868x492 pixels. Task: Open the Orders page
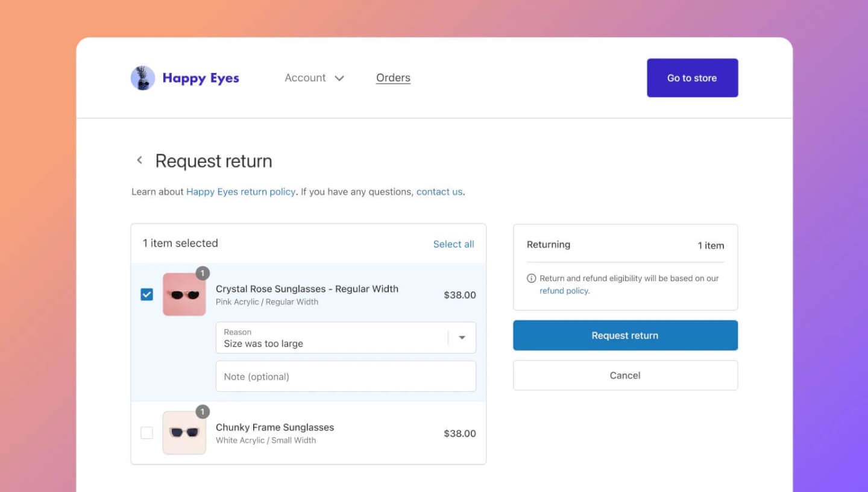[x=393, y=77]
